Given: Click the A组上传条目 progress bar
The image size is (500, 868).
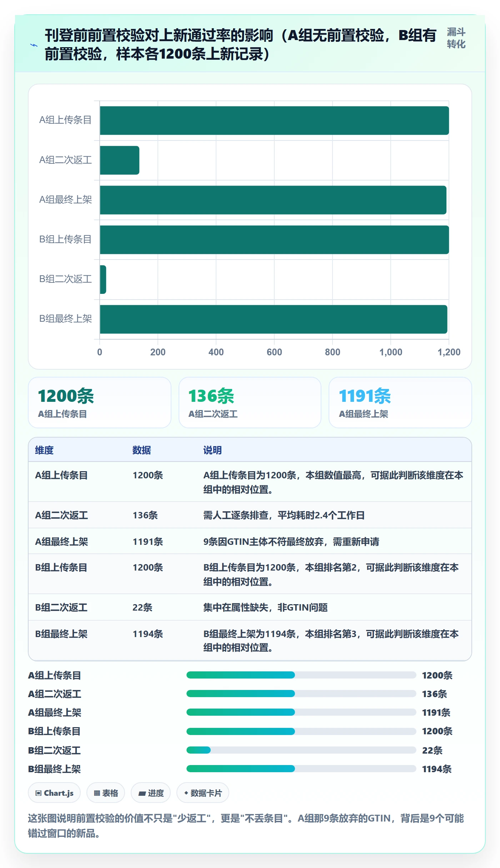Looking at the screenshot, I should point(301,675).
